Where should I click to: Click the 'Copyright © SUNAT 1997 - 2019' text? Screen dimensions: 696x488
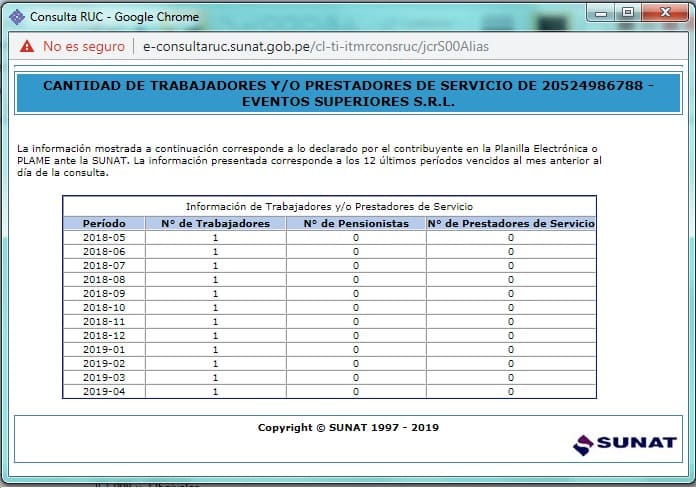coord(348,428)
